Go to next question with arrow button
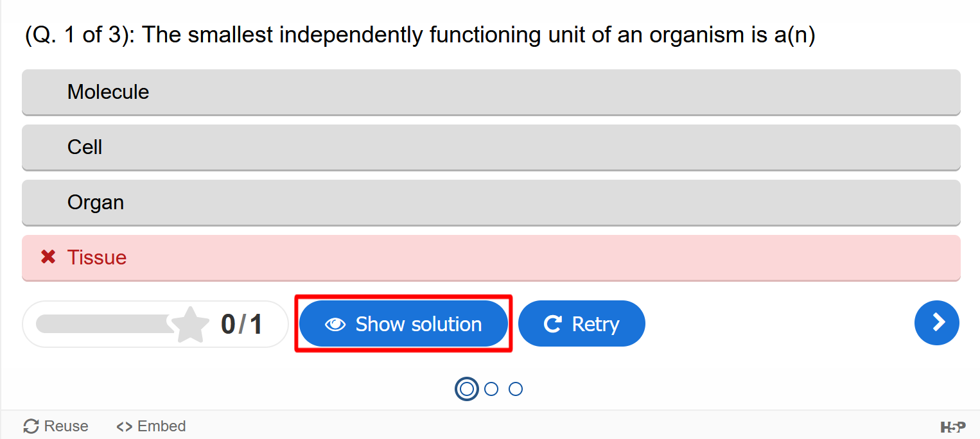Viewport: 980px width, 439px height. pyautogui.click(x=937, y=323)
